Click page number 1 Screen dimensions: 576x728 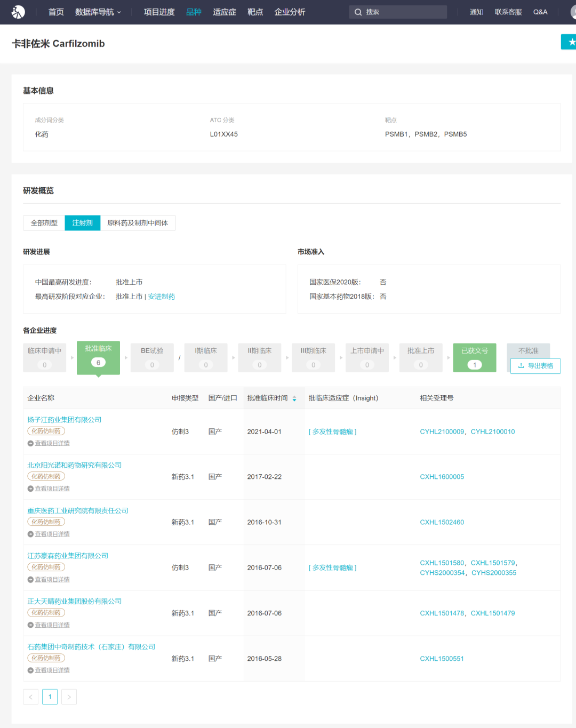pyautogui.click(x=50, y=697)
